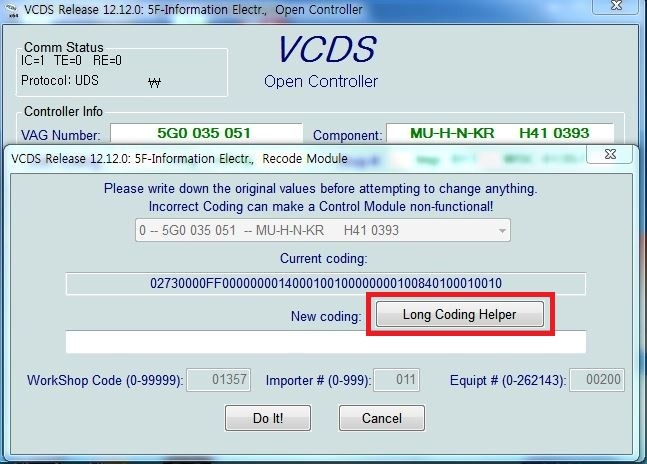The image size is (647, 464).
Task: Click the 'Controller Info' group heading
Action: click(63, 111)
